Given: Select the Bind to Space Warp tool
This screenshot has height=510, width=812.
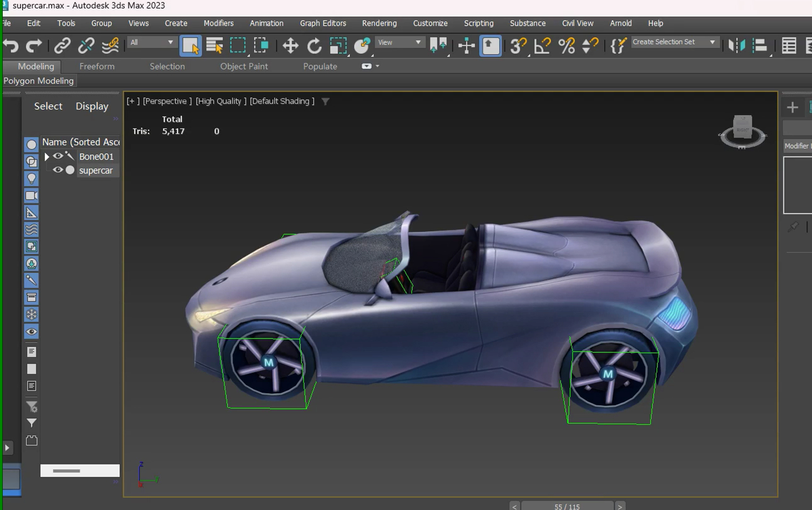Looking at the screenshot, I should click(x=111, y=46).
